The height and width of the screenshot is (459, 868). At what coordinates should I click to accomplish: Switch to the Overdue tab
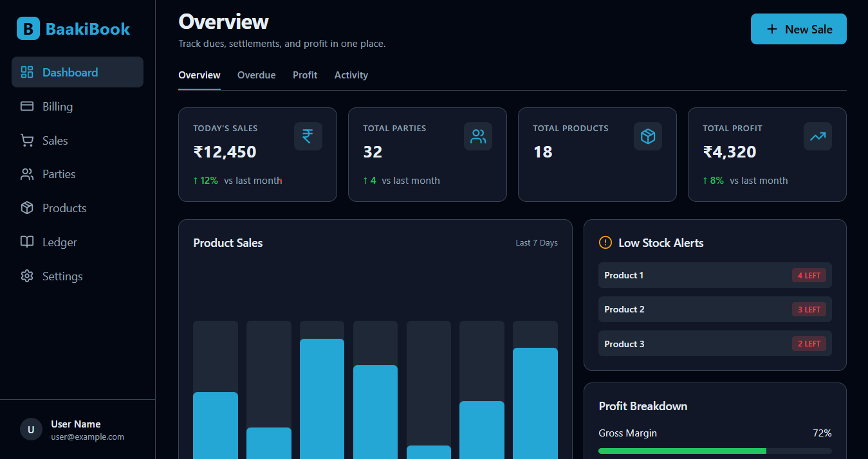[256, 75]
